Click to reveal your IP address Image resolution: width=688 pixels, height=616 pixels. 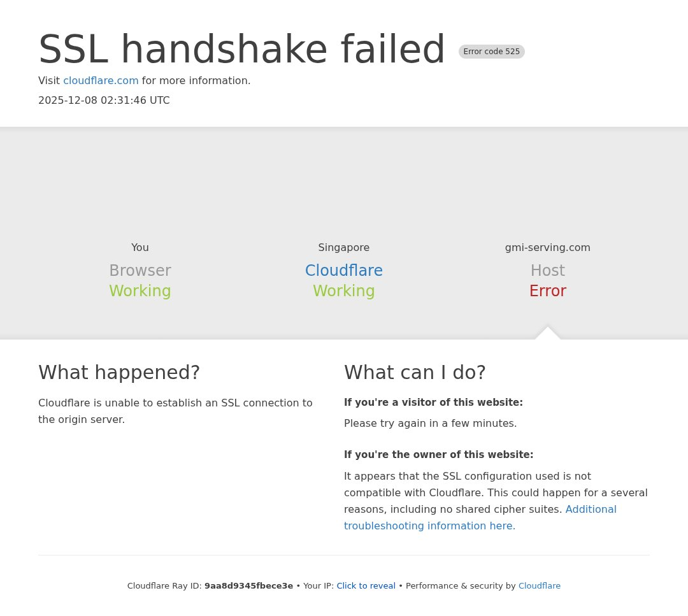366,586
